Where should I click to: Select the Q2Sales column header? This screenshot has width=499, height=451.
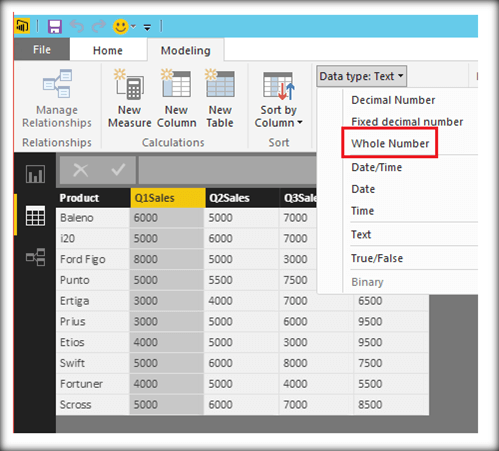[x=242, y=198]
